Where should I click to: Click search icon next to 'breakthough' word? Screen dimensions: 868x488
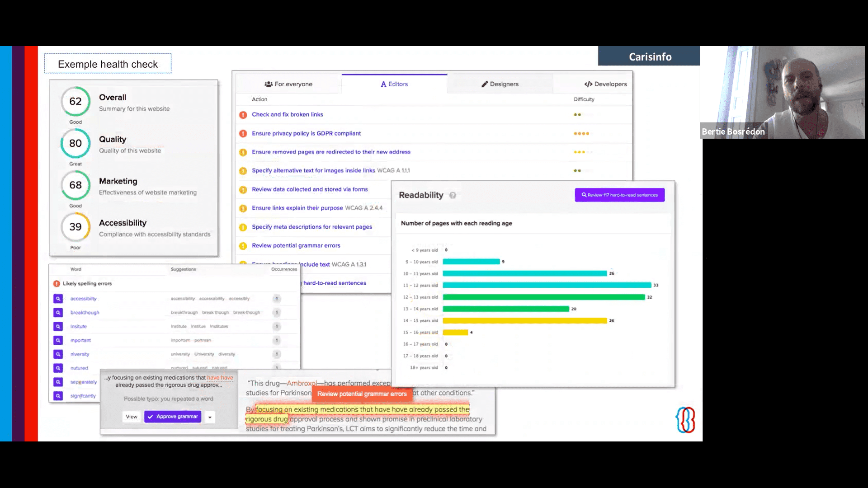[58, 313]
